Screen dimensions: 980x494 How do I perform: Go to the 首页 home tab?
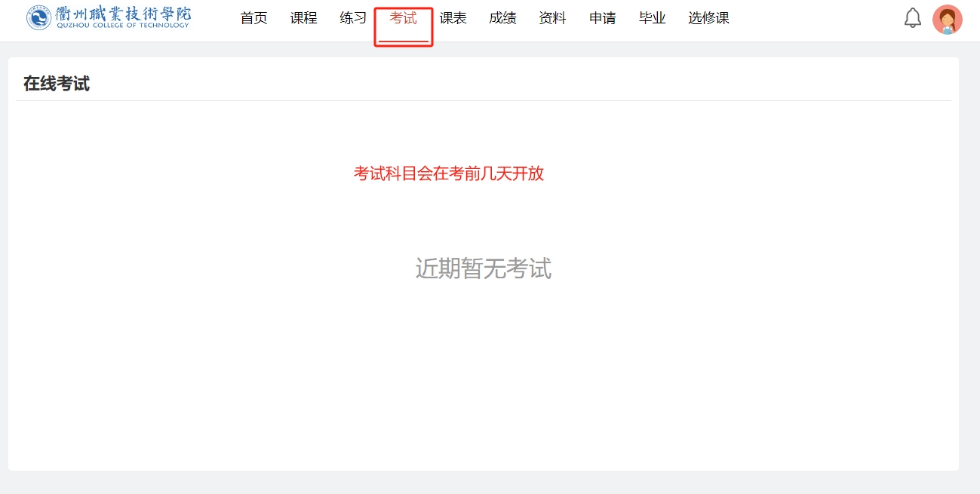coord(253,18)
